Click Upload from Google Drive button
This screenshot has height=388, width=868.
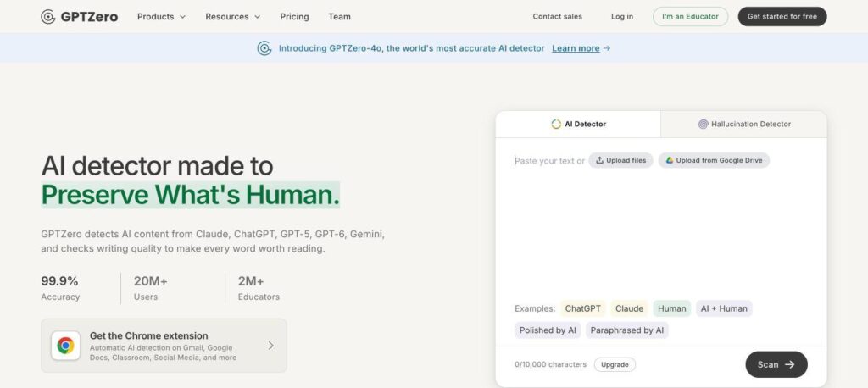click(x=714, y=160)
